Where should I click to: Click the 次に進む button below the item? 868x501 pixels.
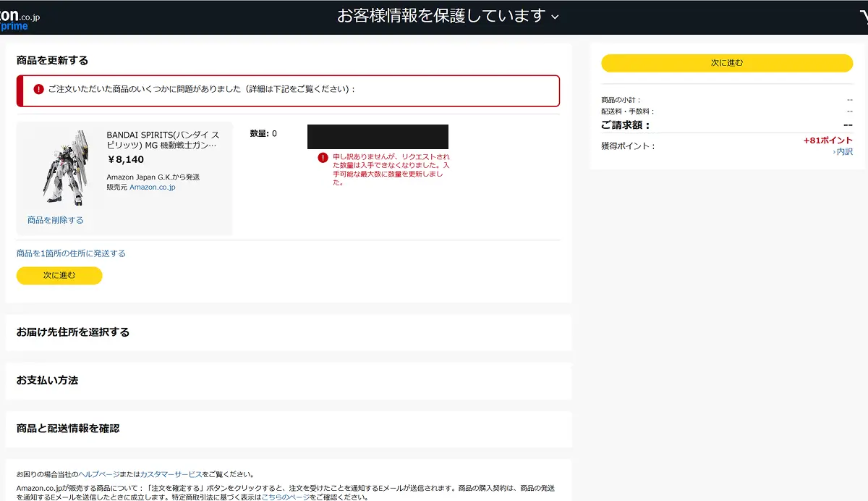coord(59,276)
